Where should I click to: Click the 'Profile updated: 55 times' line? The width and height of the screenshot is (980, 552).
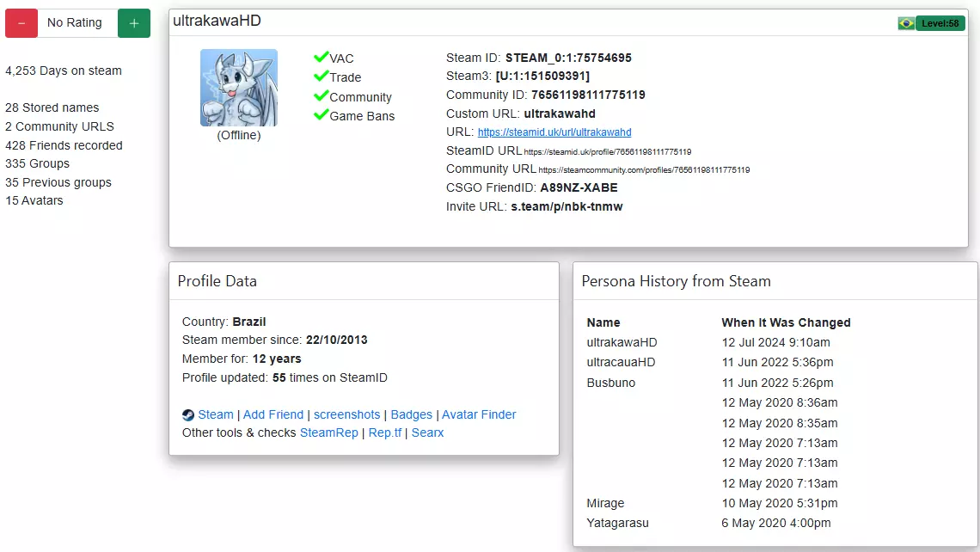click(285, 377)
